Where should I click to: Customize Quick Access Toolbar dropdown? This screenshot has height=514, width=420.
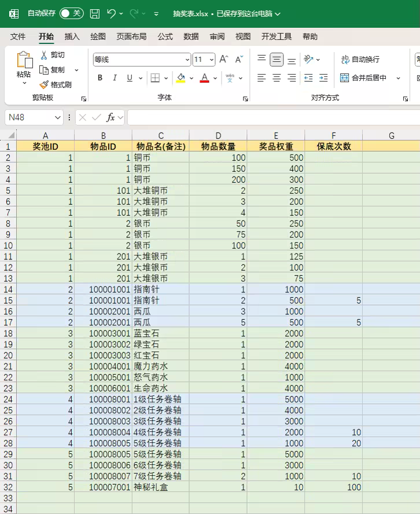pyautogui.click(x=156, y=14)
